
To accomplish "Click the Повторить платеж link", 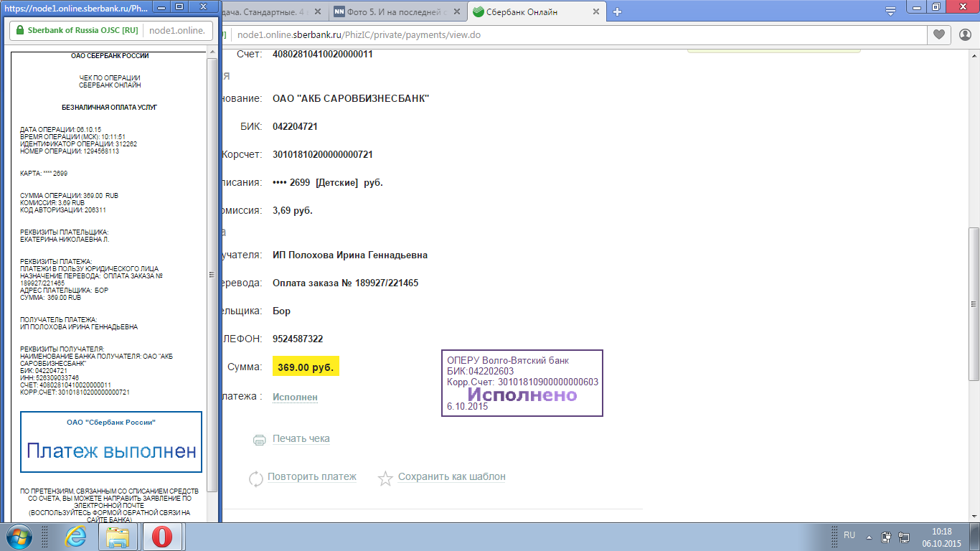I will (x=311, y=476).
